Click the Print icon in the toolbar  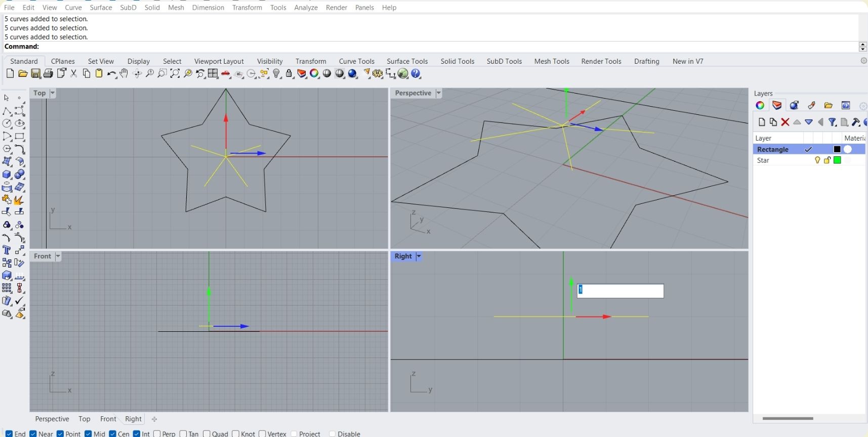click(x=48, y=74)
